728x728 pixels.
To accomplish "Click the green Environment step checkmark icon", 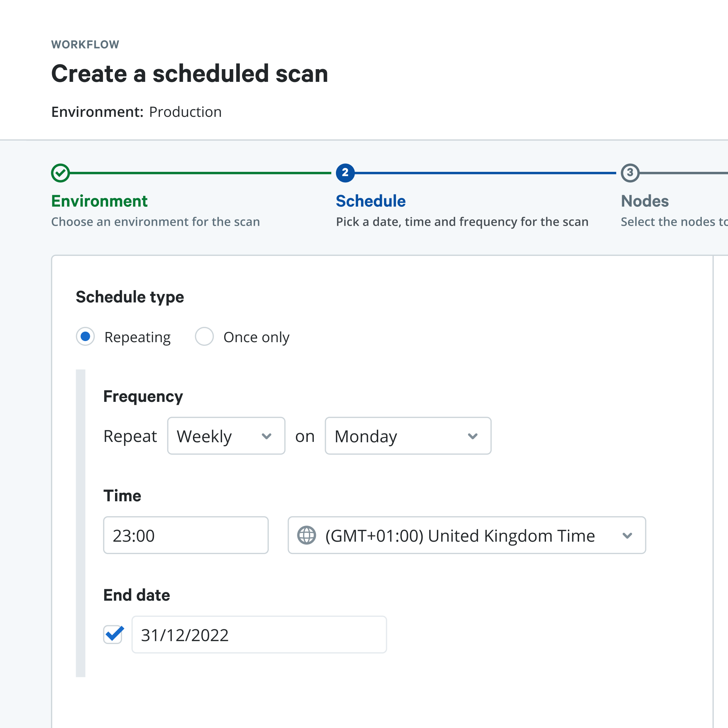I will coord(60,173).
